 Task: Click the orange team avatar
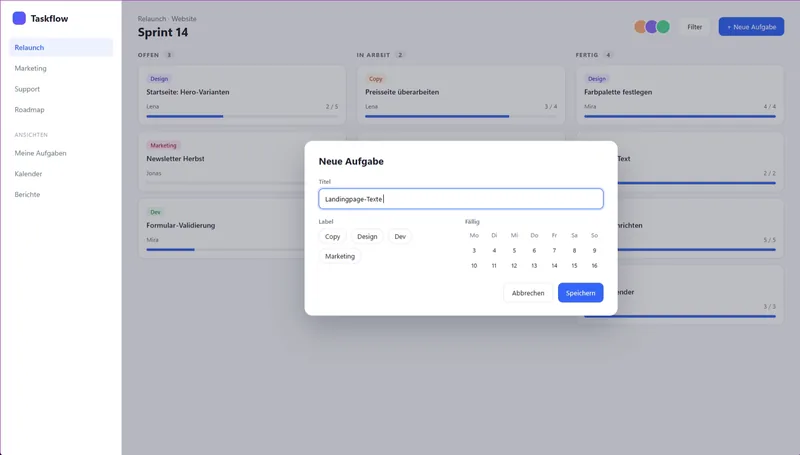point(640,27)
